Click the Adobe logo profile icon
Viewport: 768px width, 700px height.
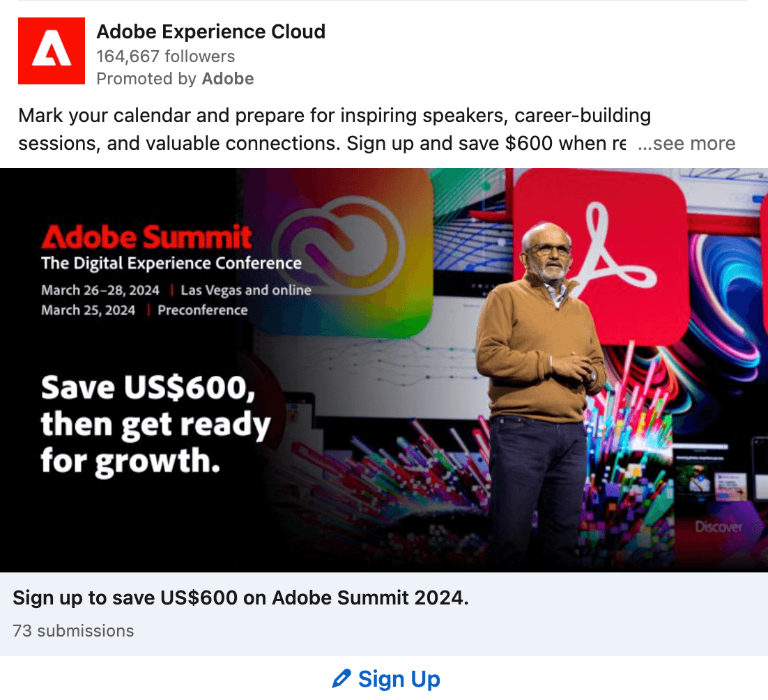(52, 51)
